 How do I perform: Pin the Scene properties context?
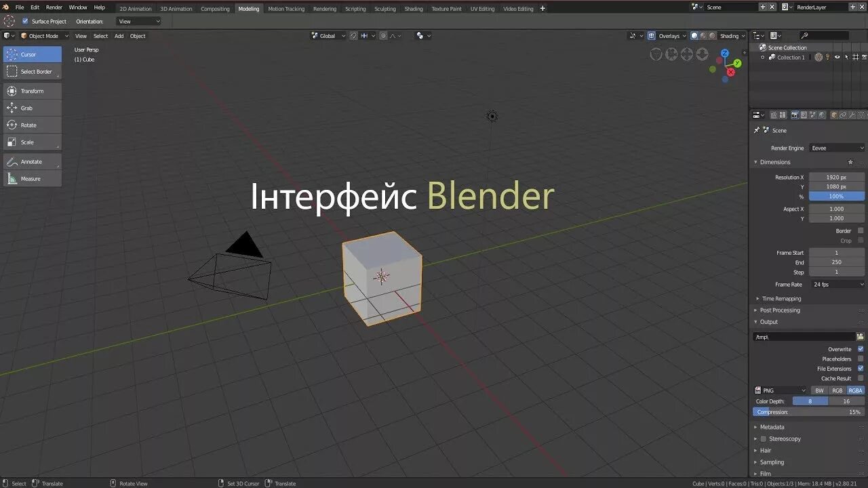pyautogui.click(x=757, y=130)
